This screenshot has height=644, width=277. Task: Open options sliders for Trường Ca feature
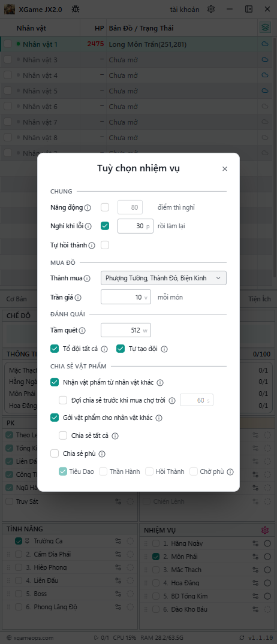click(x=118, y=542)
